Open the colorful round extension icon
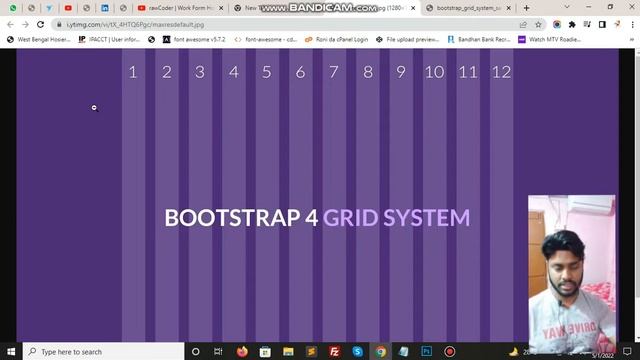 click(x=557, y=24)
